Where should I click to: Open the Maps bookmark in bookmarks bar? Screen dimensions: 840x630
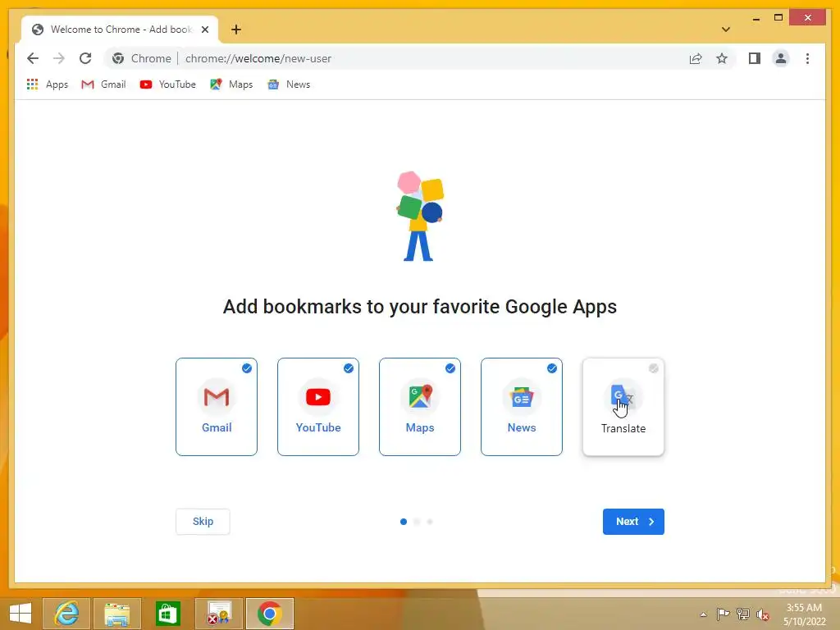coord(231,84)
